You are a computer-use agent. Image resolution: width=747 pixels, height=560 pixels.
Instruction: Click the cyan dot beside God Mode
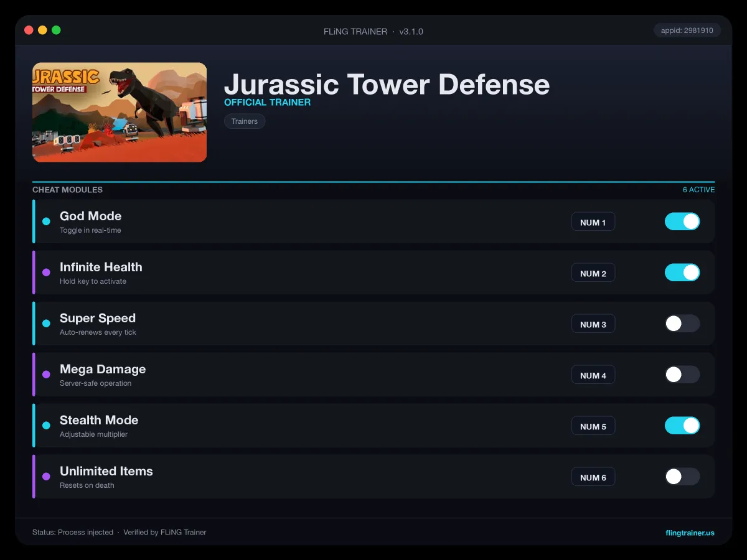[x=46, y=222]
